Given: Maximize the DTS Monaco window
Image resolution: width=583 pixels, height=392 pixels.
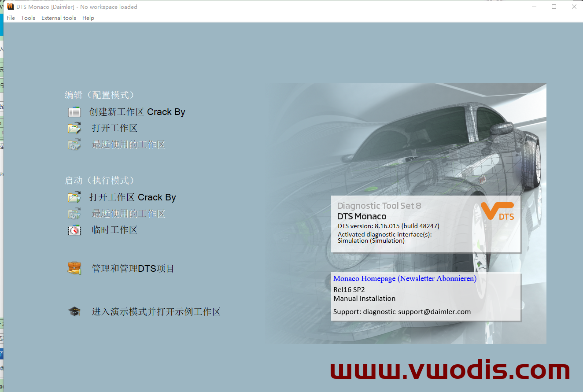Looking at the screenshot, I should 554,7.
